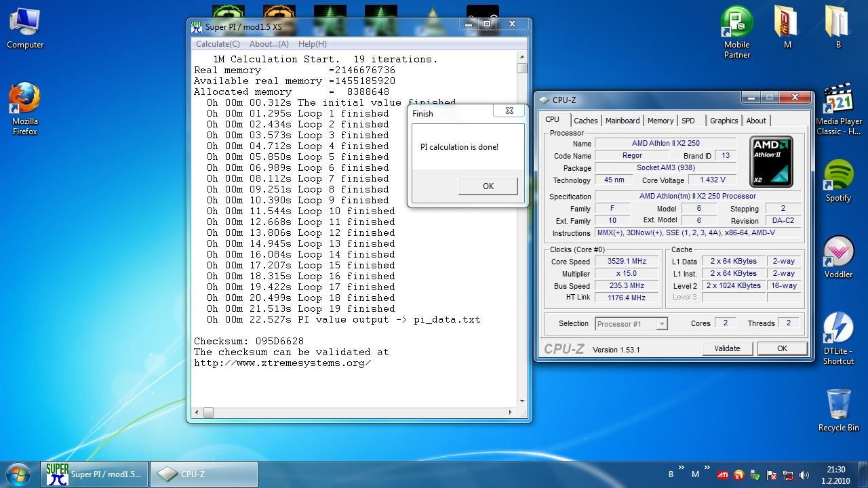Launch Media Player Classic shortcut
The image size is (868, 488).
pyautogui.click(x=838, y=108)
